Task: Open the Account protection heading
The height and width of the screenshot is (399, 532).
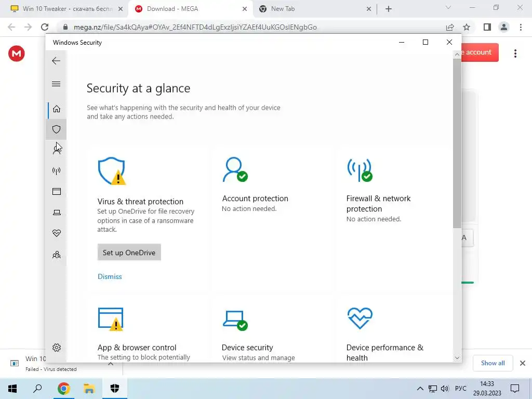Action: [255, 198]
